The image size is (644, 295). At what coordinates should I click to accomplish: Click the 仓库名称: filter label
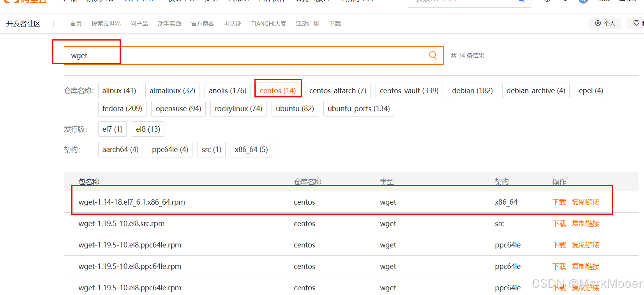coord(79,91)
